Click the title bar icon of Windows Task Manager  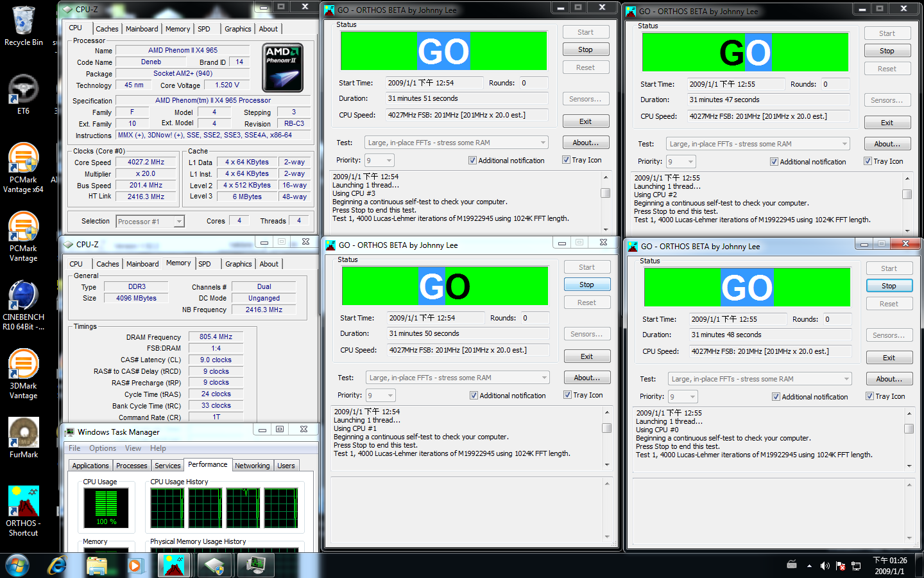click(x=69, y=432)
